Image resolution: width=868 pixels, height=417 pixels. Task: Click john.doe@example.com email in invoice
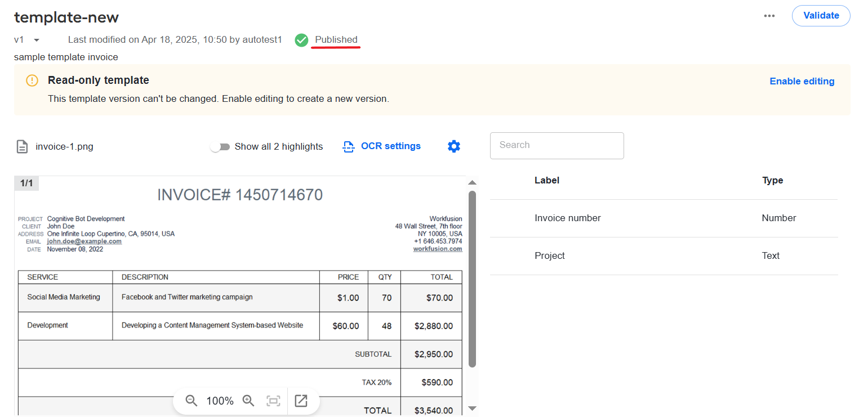pos(84,241)
